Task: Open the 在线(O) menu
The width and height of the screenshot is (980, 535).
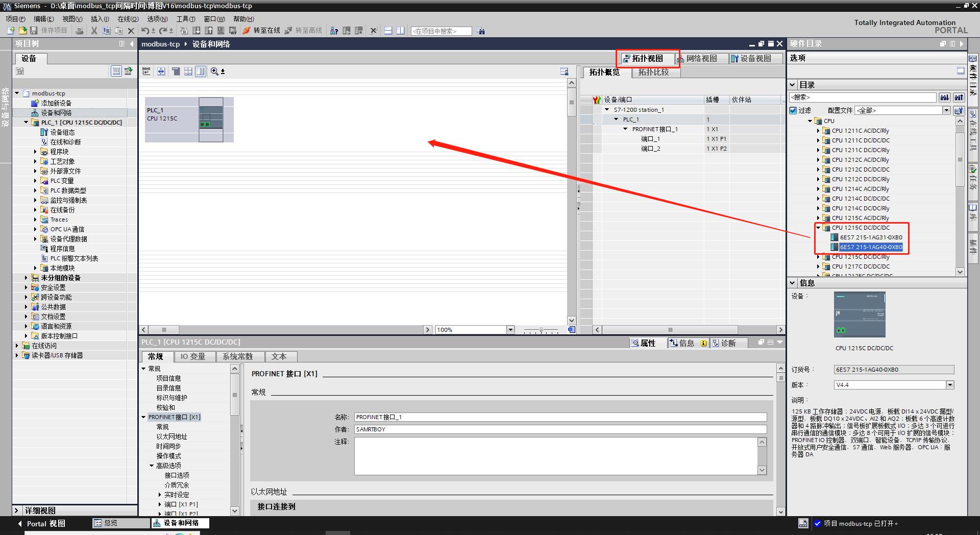Action: tap(128, 19)
